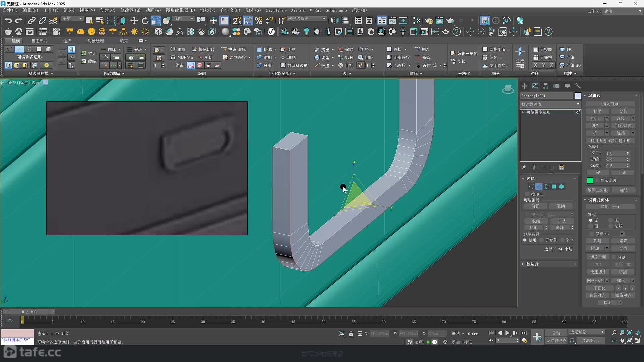This screenshot has height=362, width=644.
Task: Click the Mirror tool icon
Action: pyautogui.click(x=335, y=21)
